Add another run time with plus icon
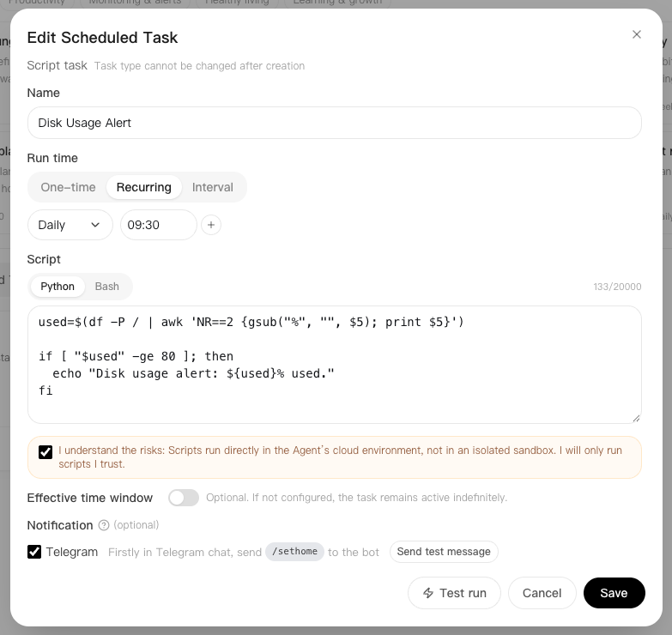The width and height of the screenshot is (672, 635). coord(211,225)
